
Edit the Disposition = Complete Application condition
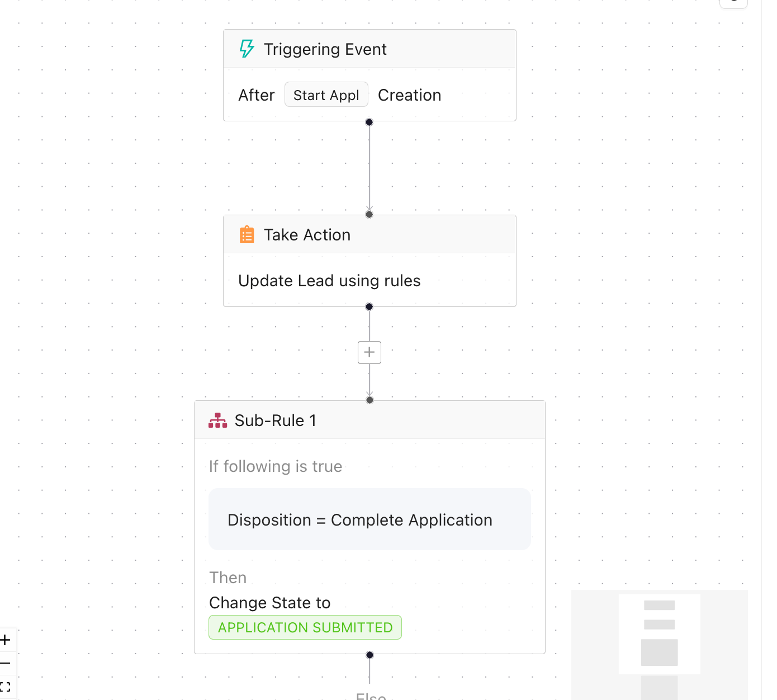click(x=359, y=519)
